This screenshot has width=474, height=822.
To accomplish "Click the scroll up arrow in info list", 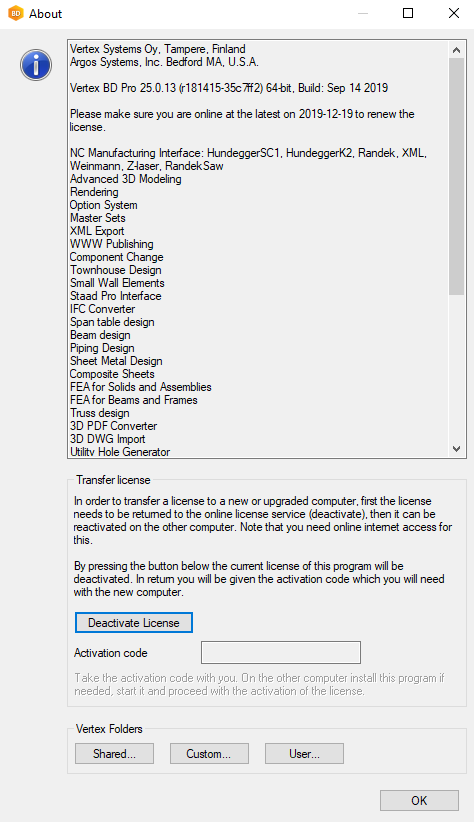I will coord(456,50).
